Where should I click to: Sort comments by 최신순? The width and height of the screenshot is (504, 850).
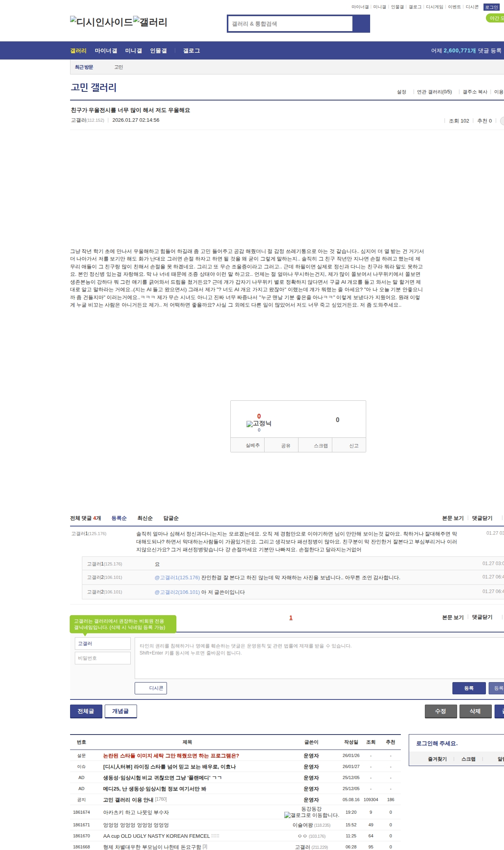(145, 518)
